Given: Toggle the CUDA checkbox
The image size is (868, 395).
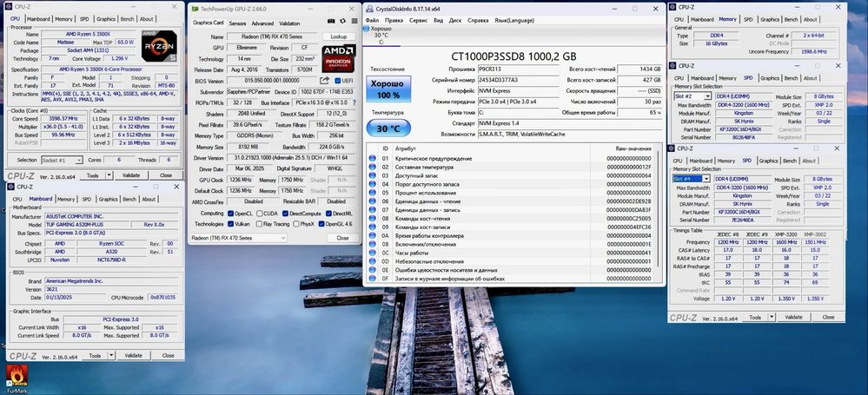Looking at the screenshot, I should click(x=259, y=214).
